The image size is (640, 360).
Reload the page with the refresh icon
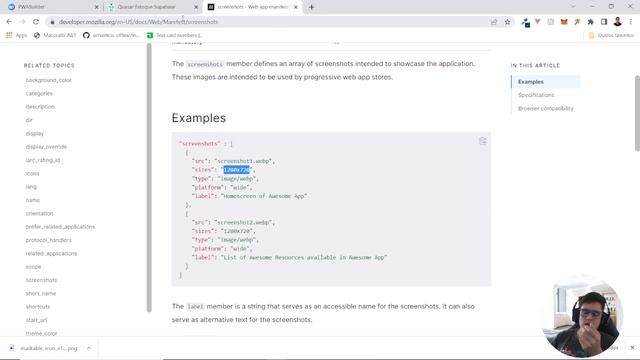pos(36,22)
